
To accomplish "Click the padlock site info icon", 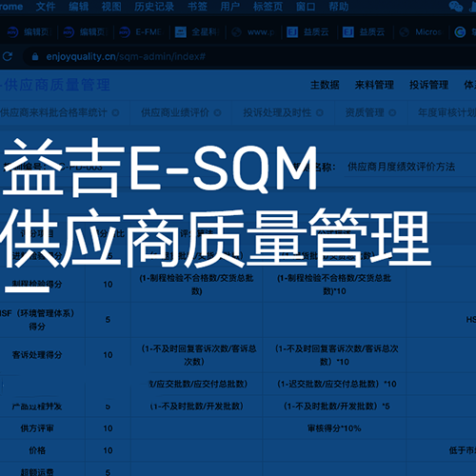I will tap(35, 57).
